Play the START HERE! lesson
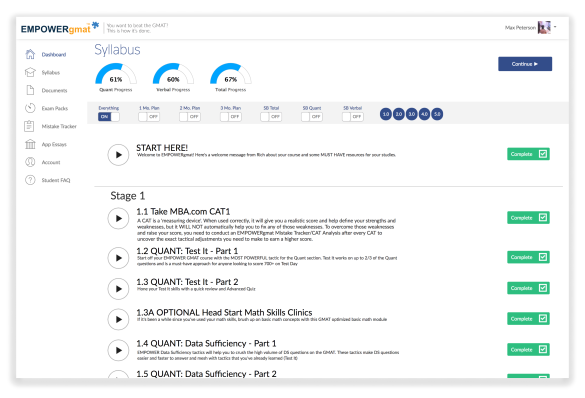This screenshot has height=398, width=585. click(x=118, y=154)
